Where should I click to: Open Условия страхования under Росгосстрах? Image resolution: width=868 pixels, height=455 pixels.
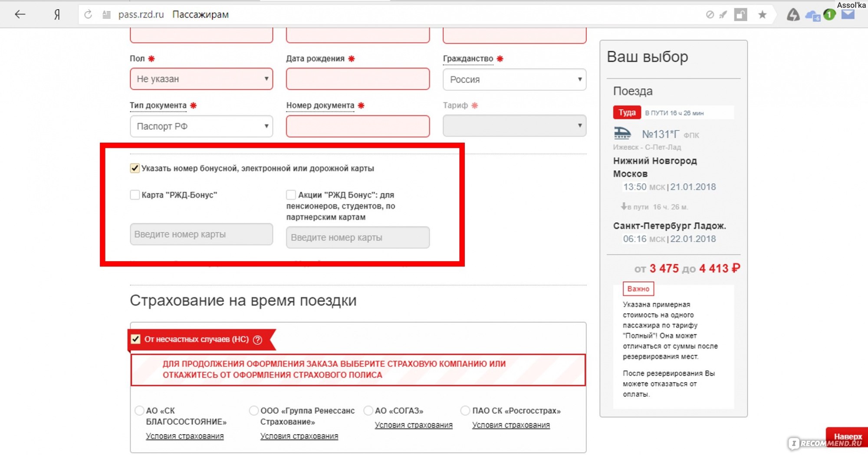[x=511, y=425]
